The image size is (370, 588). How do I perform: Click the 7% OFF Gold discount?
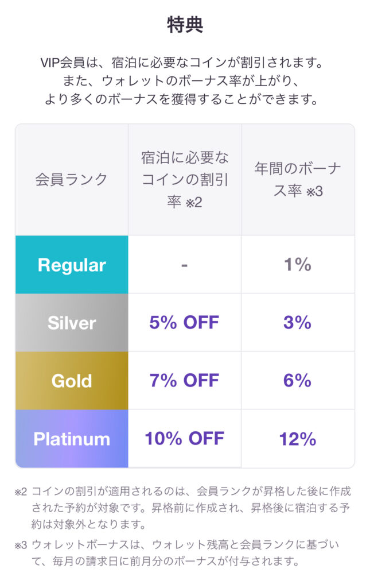(184, 380)
